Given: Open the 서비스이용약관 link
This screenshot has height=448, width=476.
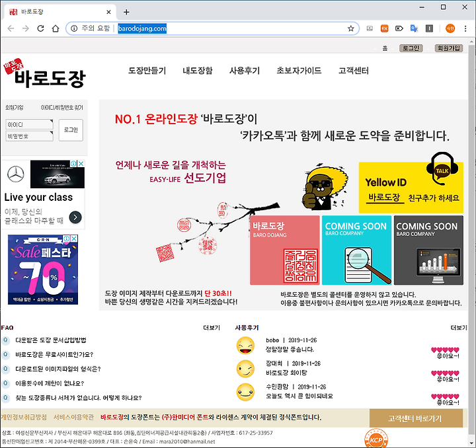Looking at the screenshot, I should pos(74,418).
